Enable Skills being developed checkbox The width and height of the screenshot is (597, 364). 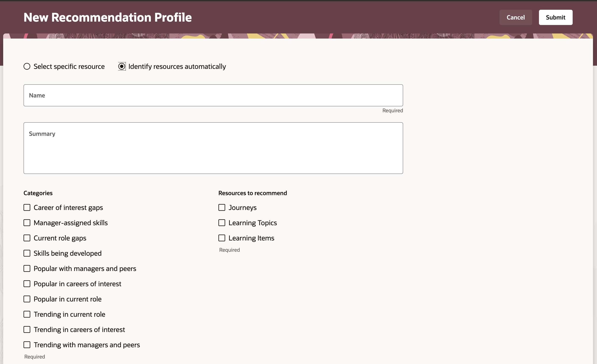[x=26, y=253]
